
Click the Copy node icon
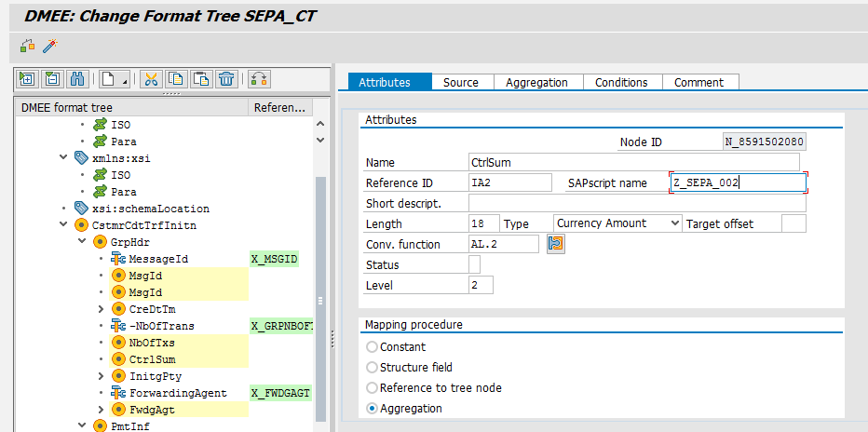[176, 79]
